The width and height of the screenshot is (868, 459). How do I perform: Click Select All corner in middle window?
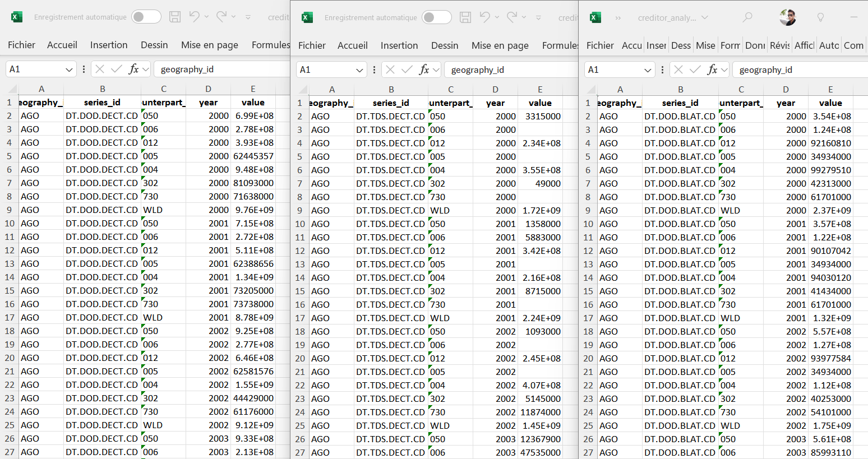coord(303,89)
